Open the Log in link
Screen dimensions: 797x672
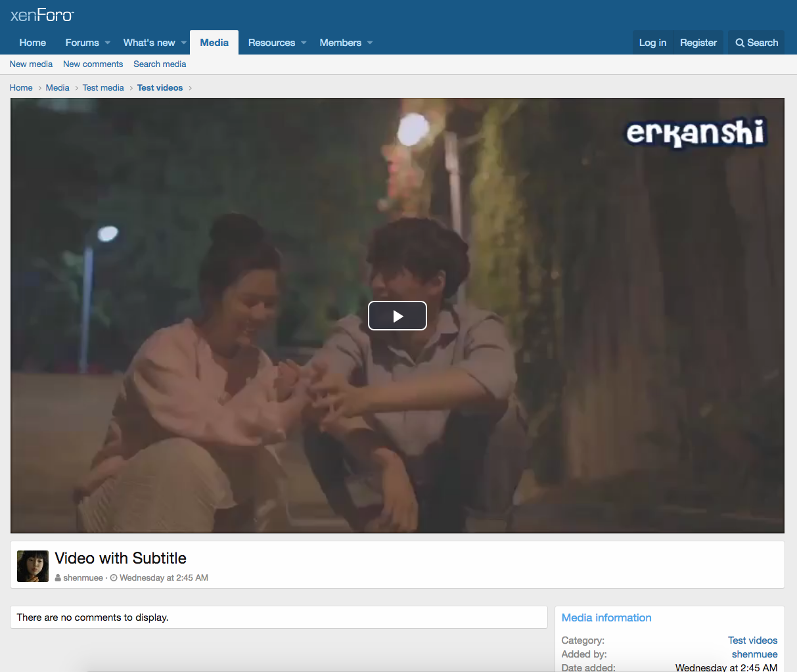click(x=652, y=43)
